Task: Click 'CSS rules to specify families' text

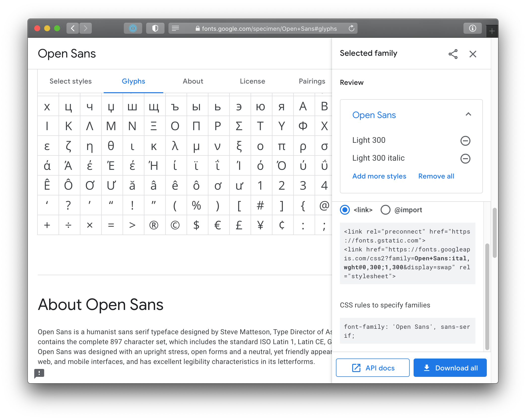Action: (x=385, y=305)
